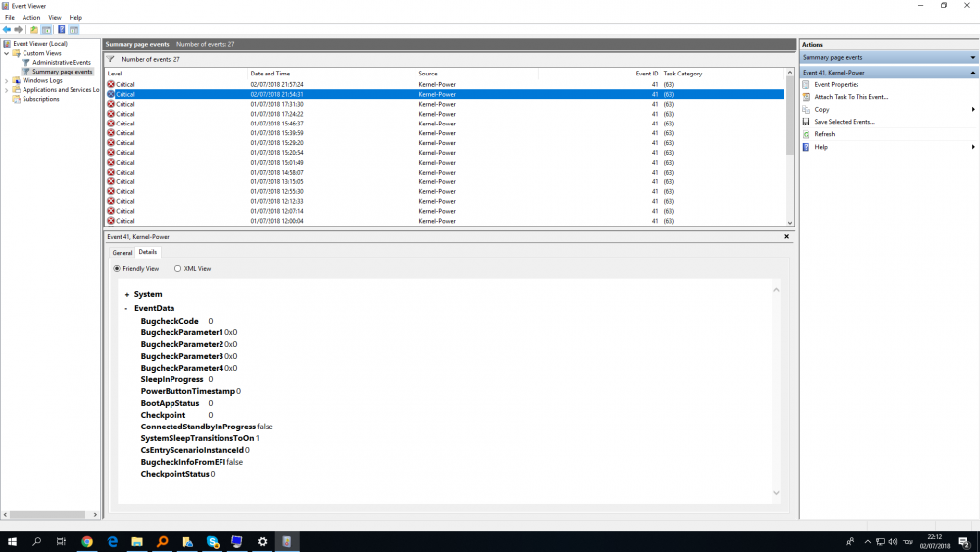Open Skype from the taskbar
The height and width of the screenshot is (552, 980).
(213, 541)
